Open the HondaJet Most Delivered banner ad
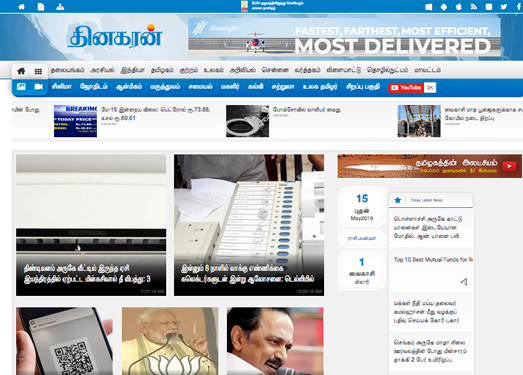 tap(344, 37)
